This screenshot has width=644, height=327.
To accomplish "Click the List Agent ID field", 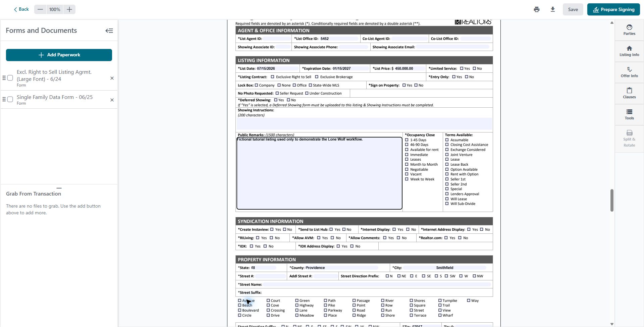I will coord(277,39).
